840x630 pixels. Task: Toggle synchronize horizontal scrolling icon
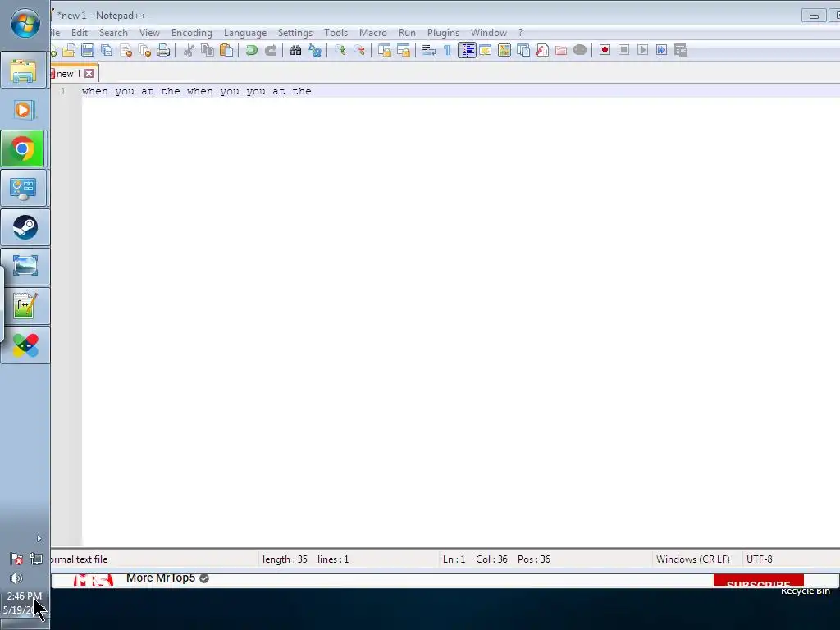[x=404, y=50]
